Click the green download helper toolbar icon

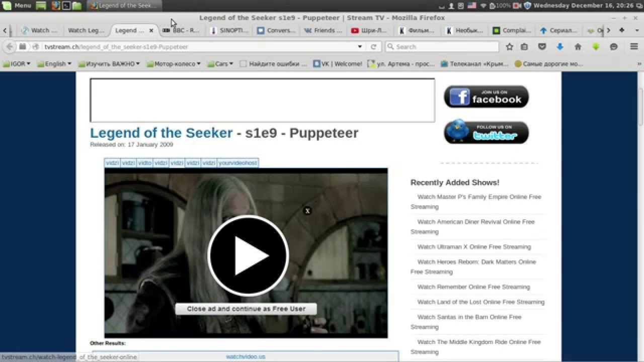click(x=596, y=47)
